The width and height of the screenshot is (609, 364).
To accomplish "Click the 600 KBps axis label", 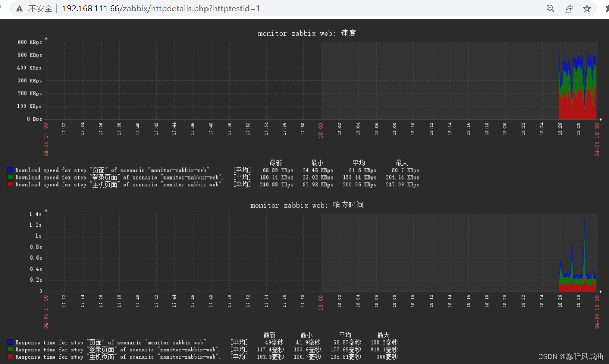I will [x=30, y=42].
